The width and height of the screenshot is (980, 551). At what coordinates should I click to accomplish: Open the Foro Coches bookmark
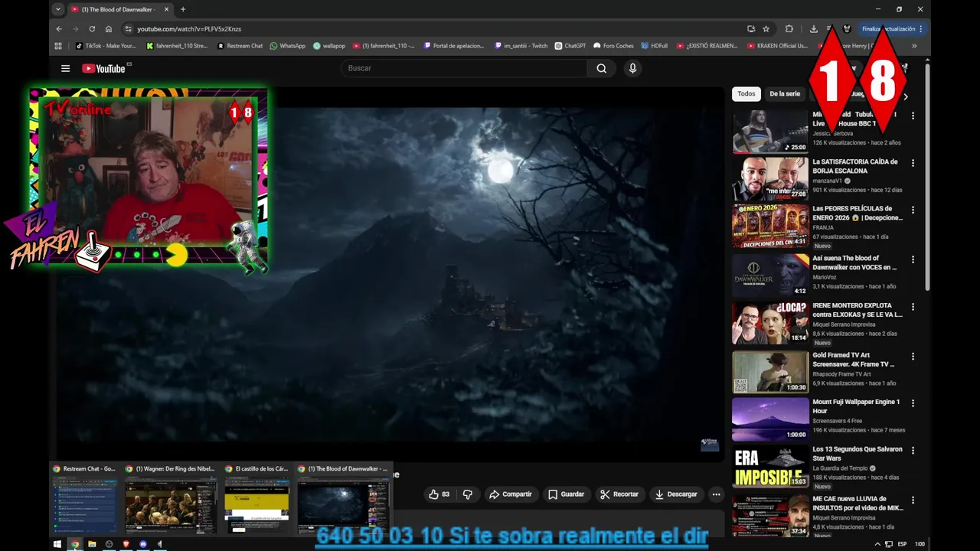pyautogui.click(x=613, y=46)
